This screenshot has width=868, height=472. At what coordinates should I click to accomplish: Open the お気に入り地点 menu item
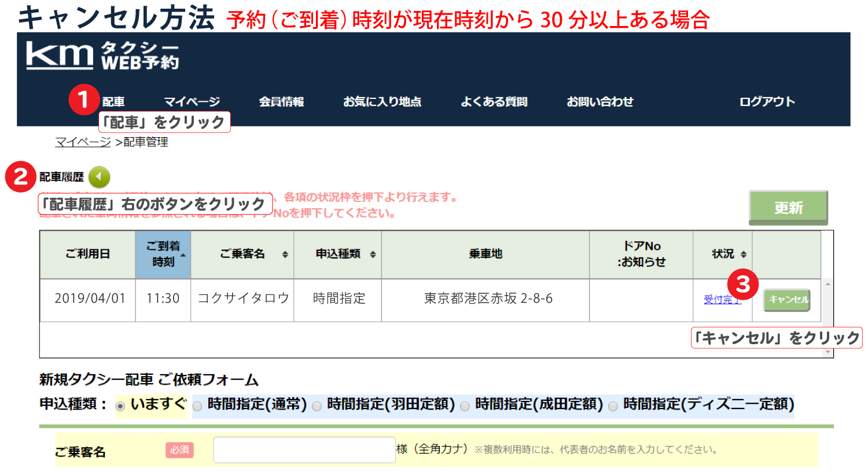[x=382, y=102]
